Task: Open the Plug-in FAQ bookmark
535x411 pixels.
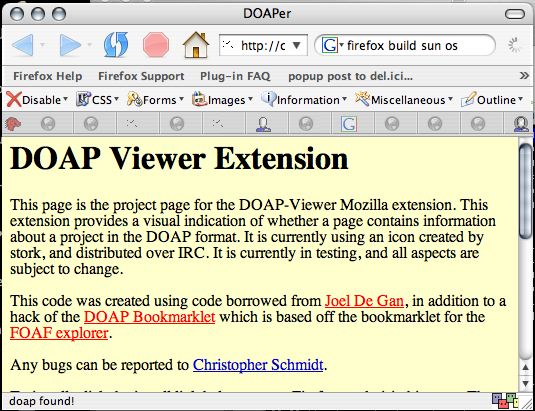Action: pos(235,76)
